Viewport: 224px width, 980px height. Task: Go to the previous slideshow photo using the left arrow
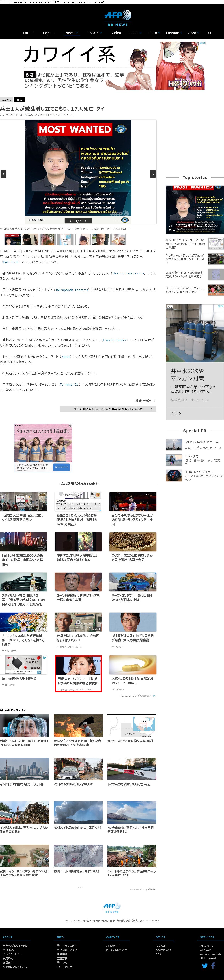[x=3, y=174]
